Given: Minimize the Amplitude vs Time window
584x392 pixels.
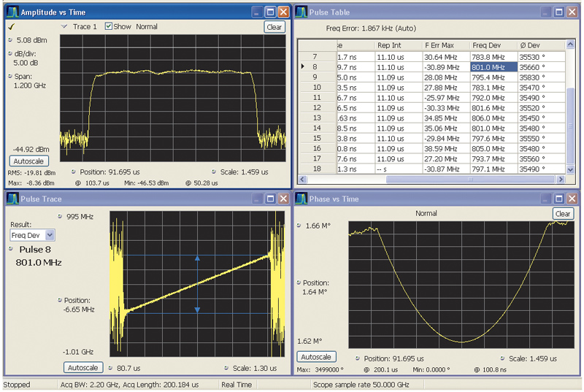Looking at the screenshot, I should [x=257, y=12].
